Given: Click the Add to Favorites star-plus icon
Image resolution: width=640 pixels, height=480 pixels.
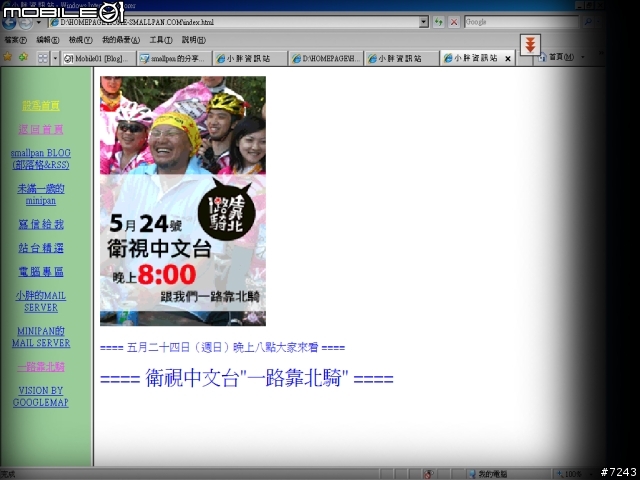Looking at the screenshot, I should [24, 58].
